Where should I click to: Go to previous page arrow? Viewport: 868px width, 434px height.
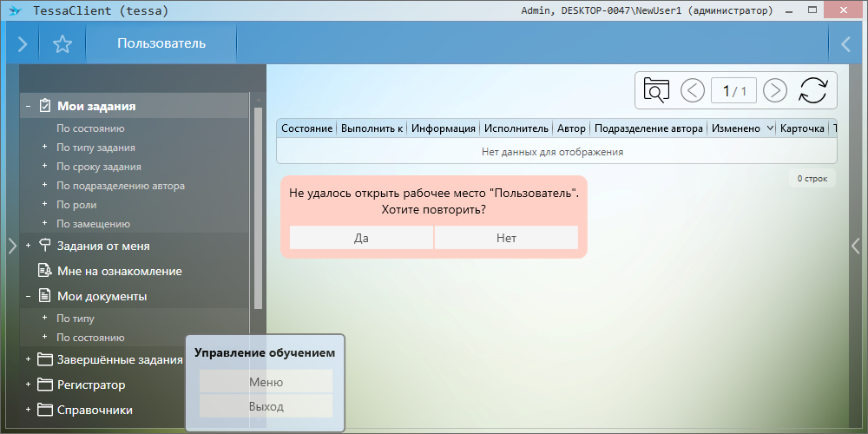pos(693,90)
